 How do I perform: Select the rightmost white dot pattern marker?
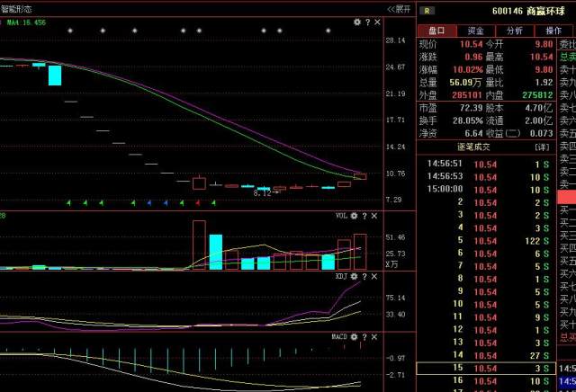pos(328,31)
